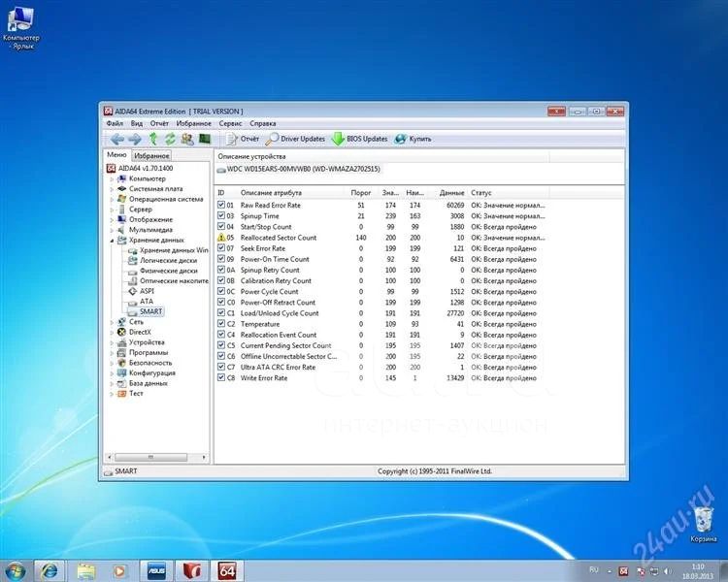Viewport: 728px width, 582px height.
Task: Select Компьютер in the tree
Action: (x=142, y=178)
